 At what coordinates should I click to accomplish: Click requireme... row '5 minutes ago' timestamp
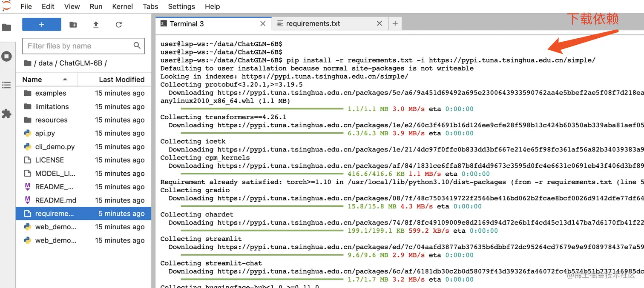121,214
